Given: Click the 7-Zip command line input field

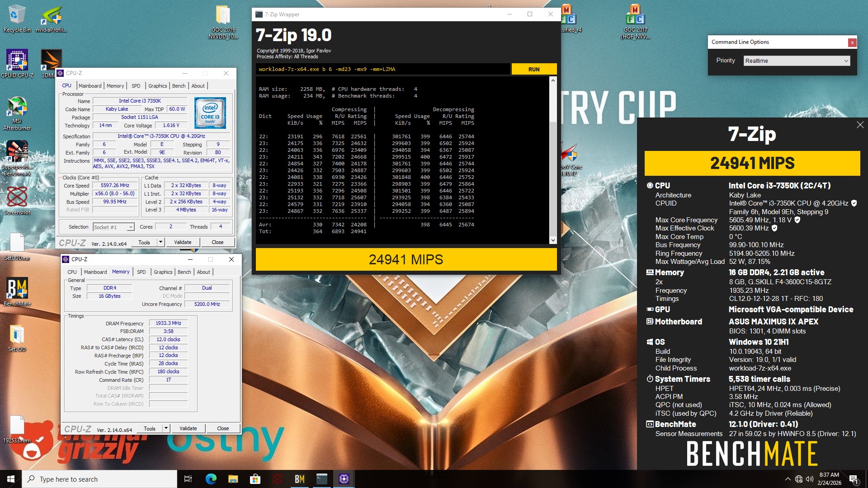Looking at the screenshot, I should pos(383,69).
